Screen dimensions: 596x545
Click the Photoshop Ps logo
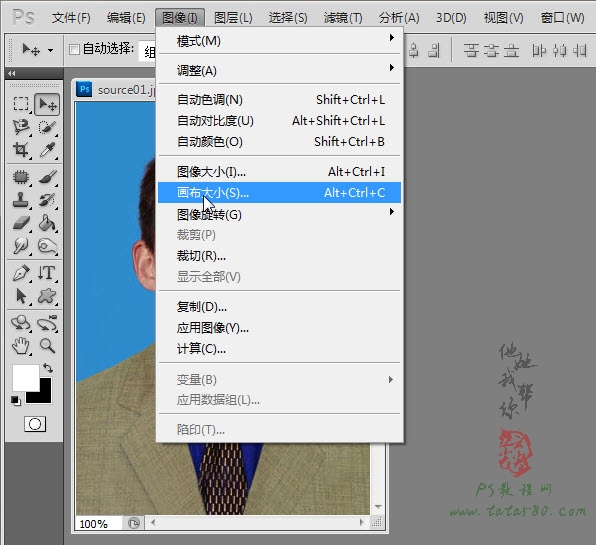pyautogui.click(x=23, y=17)
